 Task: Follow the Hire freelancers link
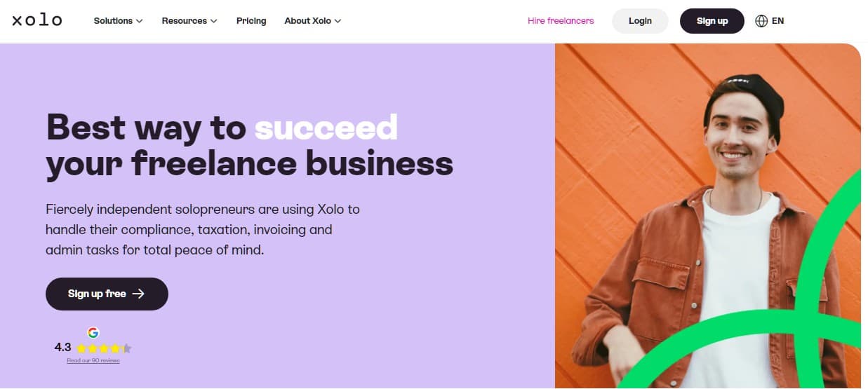[561, 21]
